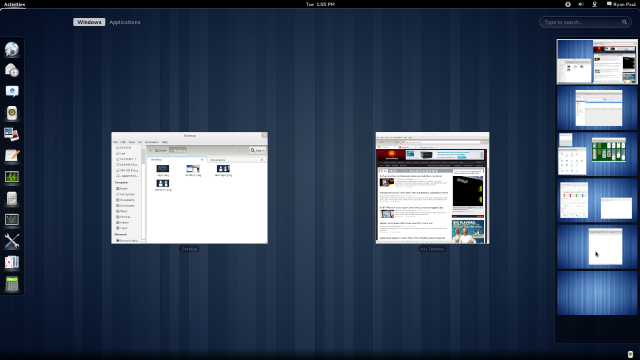Click the clock showing Tue 1:55 PM
Image resolution: width=640 pixels, height=360 pixels.
click(320, 4)
